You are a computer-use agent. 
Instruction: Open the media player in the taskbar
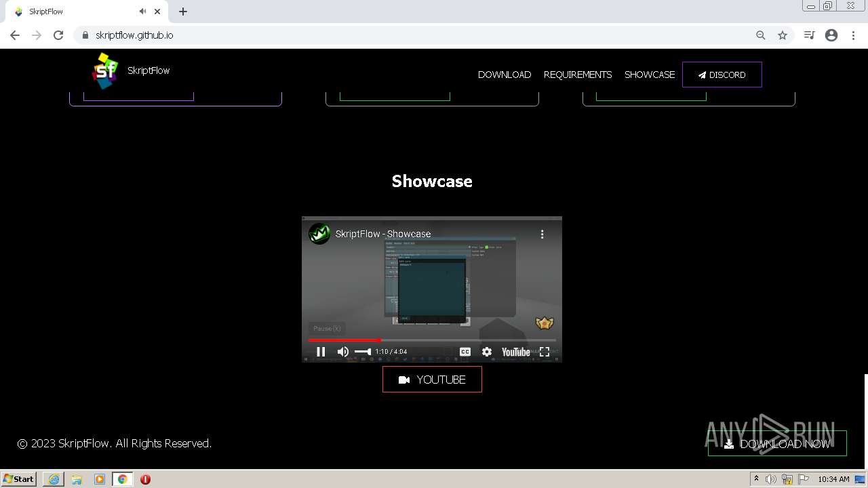click(x=100, y=479)
